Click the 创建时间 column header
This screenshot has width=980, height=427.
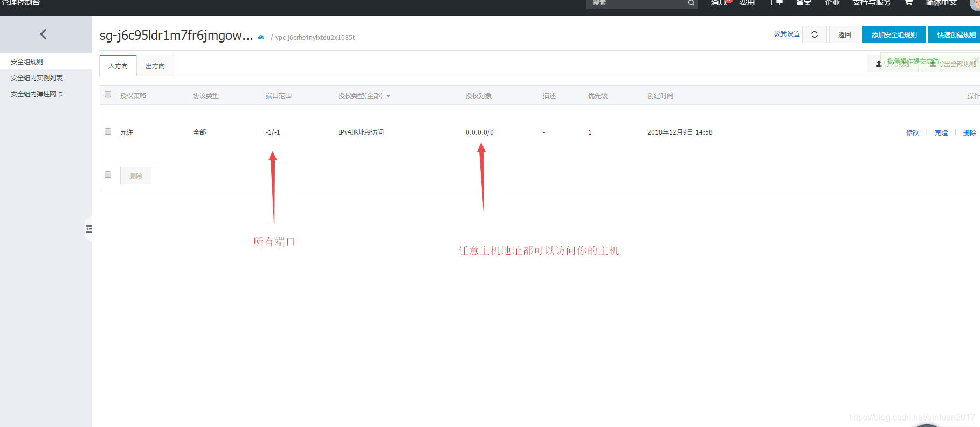(660, 96)
